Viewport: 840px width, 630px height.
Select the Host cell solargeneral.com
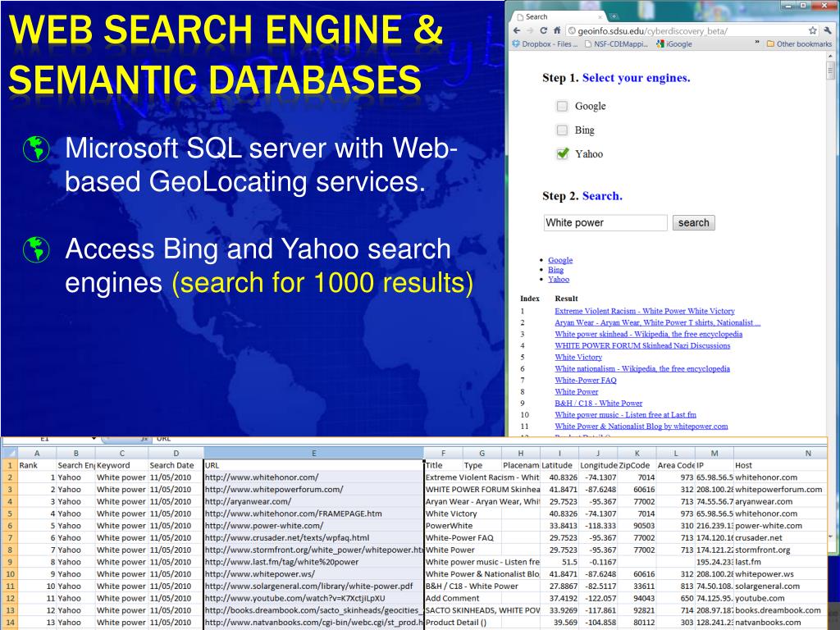781,586
